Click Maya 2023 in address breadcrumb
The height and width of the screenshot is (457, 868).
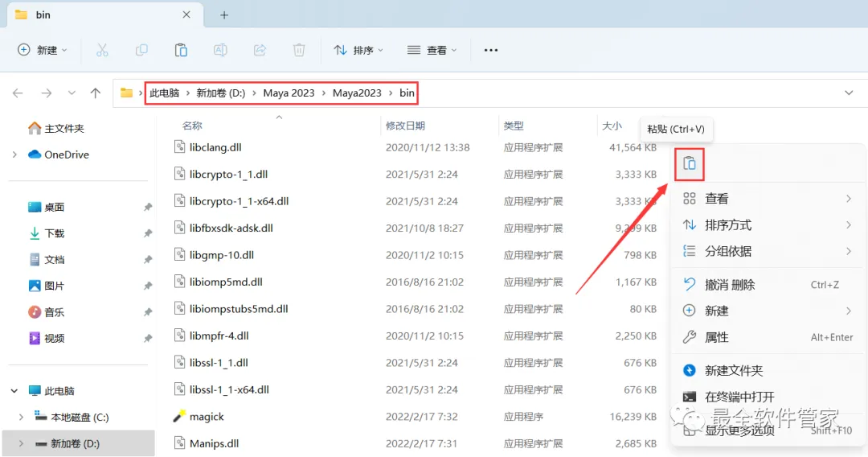(289, 93)
